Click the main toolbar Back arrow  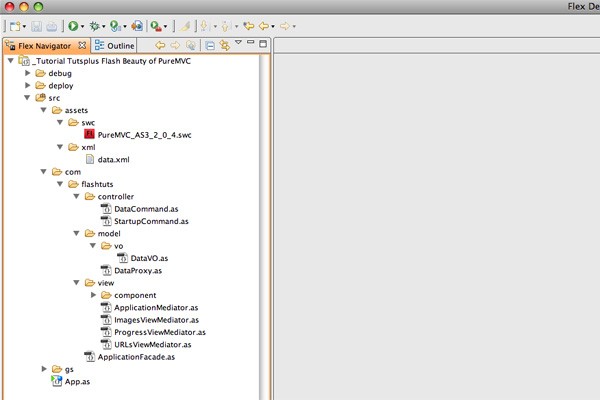pos(264,26)
